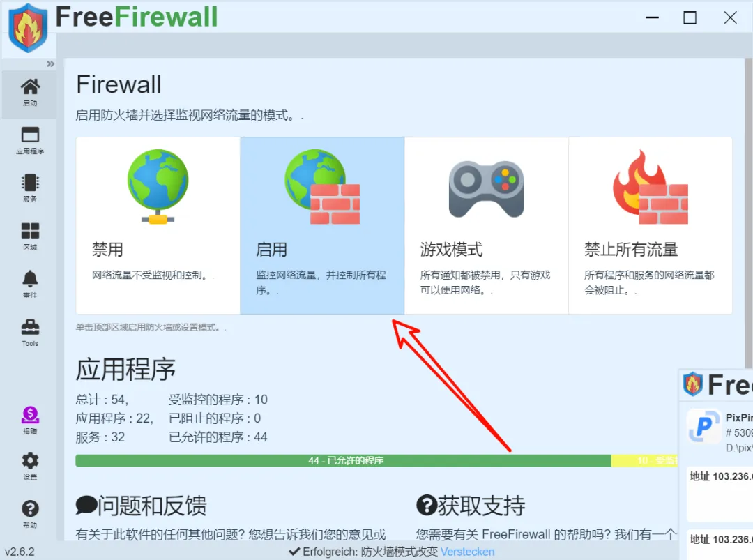The image size is (753, 560).
Task: Open the 区域 zones grid icon
Action: (x=30, y=236)
